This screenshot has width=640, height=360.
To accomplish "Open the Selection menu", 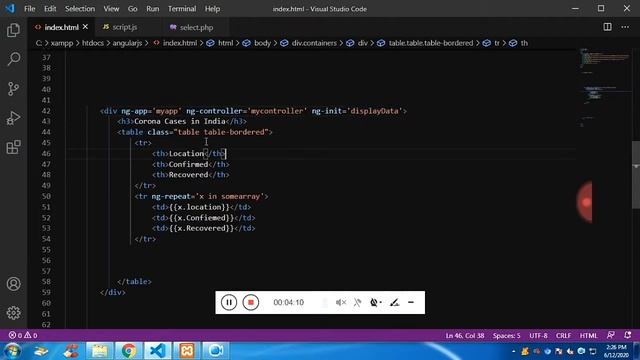I will click(80, 9).
